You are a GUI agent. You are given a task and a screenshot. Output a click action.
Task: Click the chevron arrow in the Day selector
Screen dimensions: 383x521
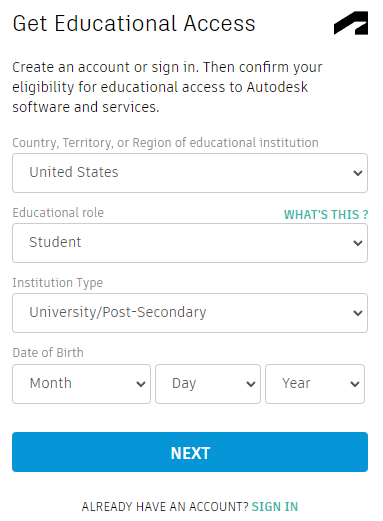tap(251, 384)
